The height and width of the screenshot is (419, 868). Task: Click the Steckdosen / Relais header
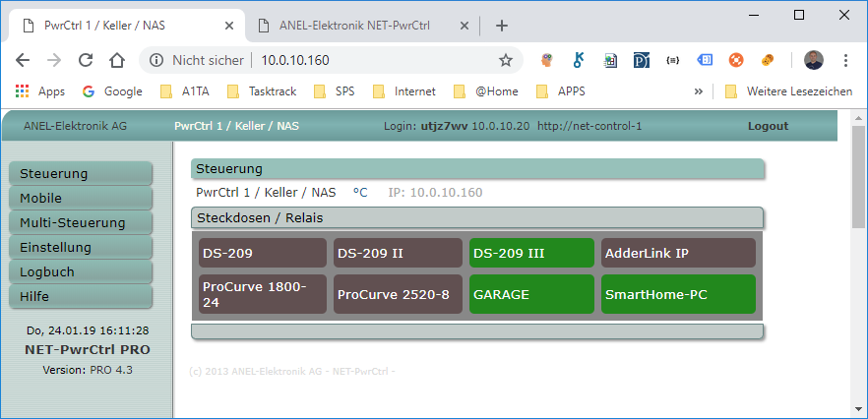[x=477, y=218]
